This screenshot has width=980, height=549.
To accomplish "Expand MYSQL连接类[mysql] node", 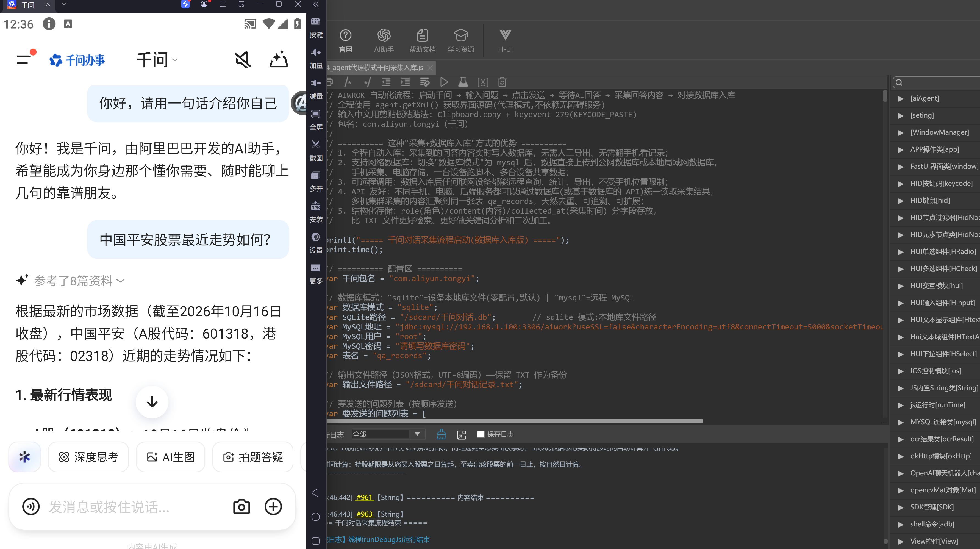I will [x=938, y=422].
